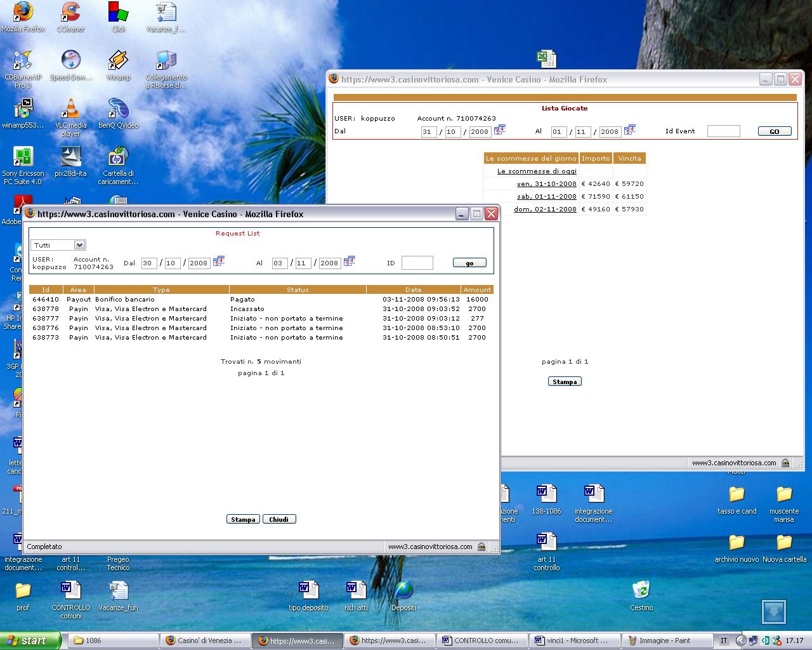Open the 138-1086 Word document
Image resolution: width=812 pixels, height=650 pixels.
[546, 500]
